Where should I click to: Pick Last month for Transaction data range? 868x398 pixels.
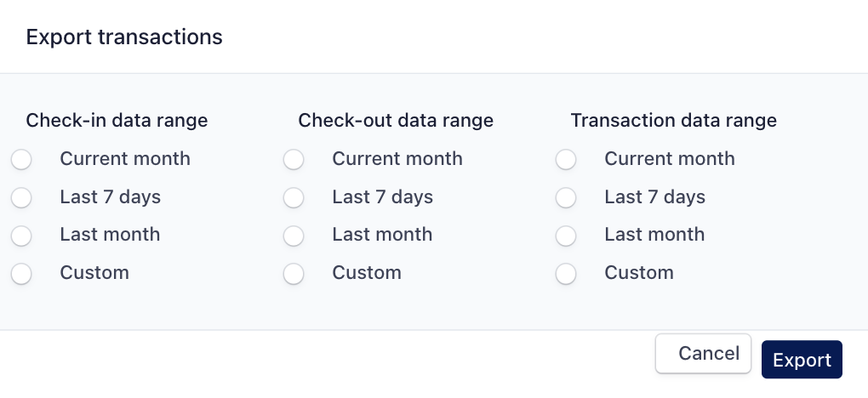click(x=566, y=236)
